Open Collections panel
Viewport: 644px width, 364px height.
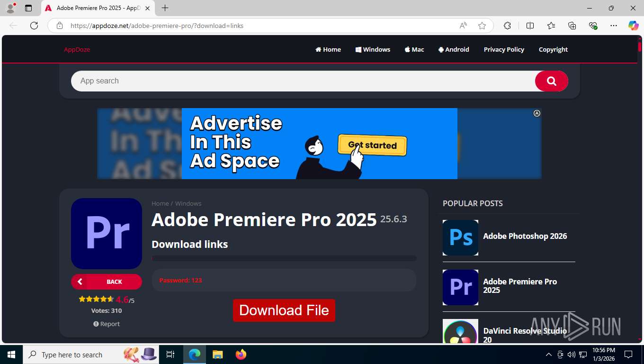[572, 26]
